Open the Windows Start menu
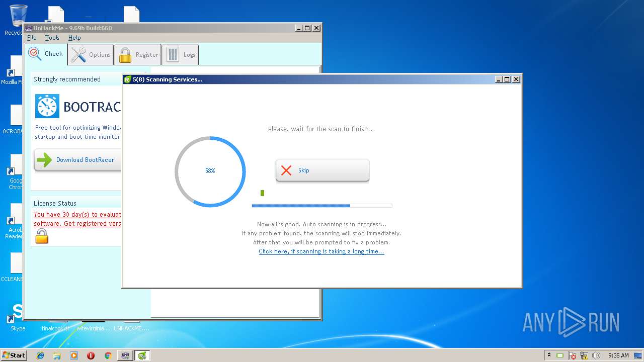Image resolution: width=644 pixels, height=362 pixels. pos(14,355)
